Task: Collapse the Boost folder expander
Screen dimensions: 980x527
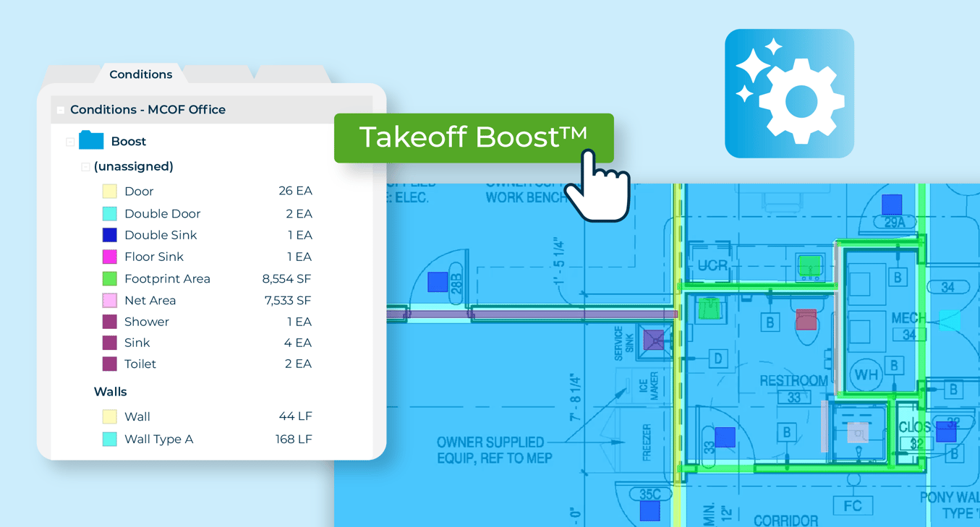Action: click(70, 142)
